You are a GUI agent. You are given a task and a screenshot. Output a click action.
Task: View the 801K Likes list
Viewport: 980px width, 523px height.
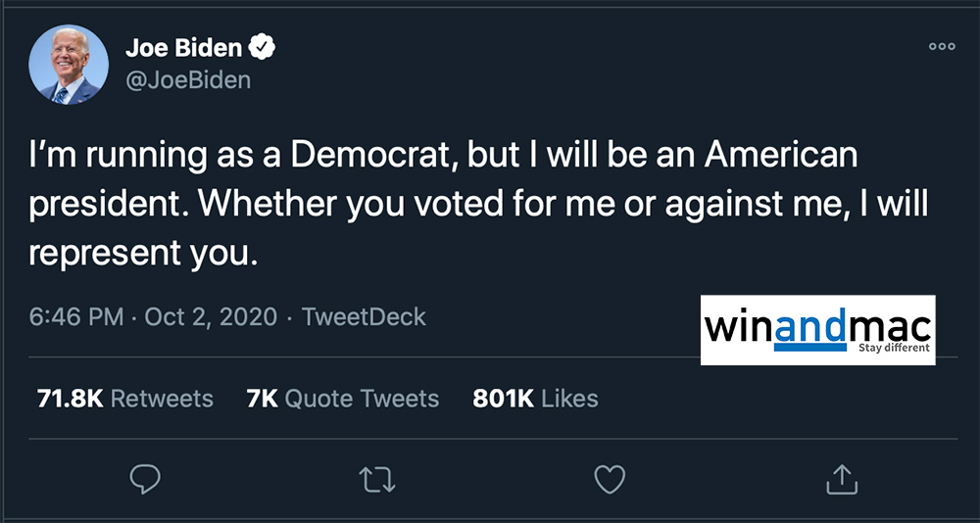click(535, 399)
